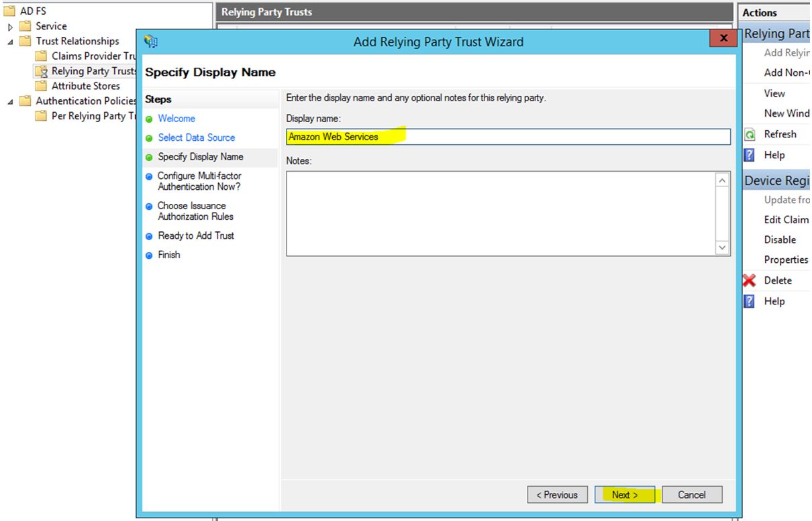Screen dimensions: 812x521
Task: Go to the Welcome wizard step
Action: tap(176, 119)
